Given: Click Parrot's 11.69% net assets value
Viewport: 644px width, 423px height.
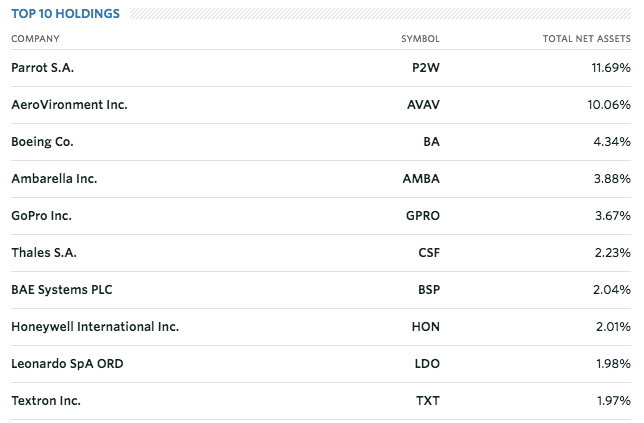Looking at the screenshot, I should point(611,68).
